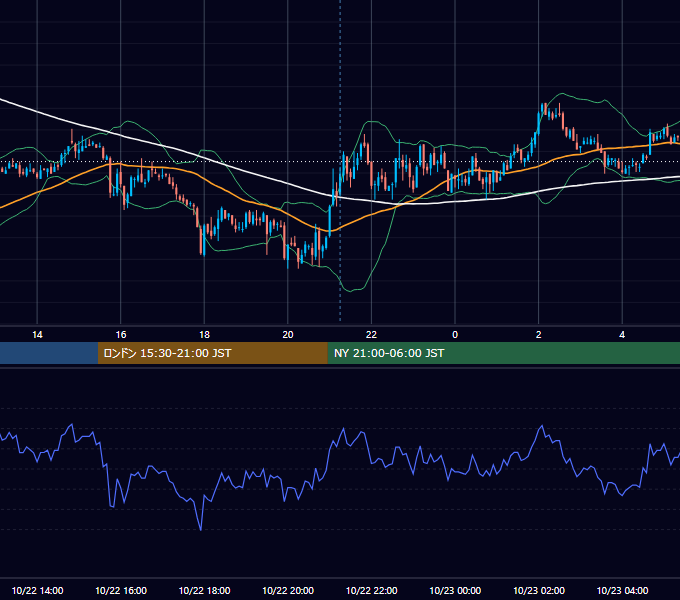Click the 10/22 16:00 time label
This screenshot has width=680, height=600.
(x=121, y=590)
